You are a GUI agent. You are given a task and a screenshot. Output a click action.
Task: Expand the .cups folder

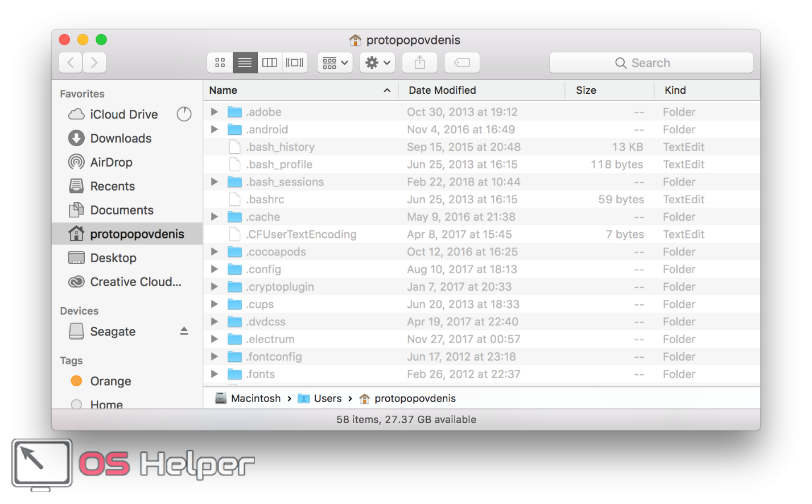click(215, 304)
